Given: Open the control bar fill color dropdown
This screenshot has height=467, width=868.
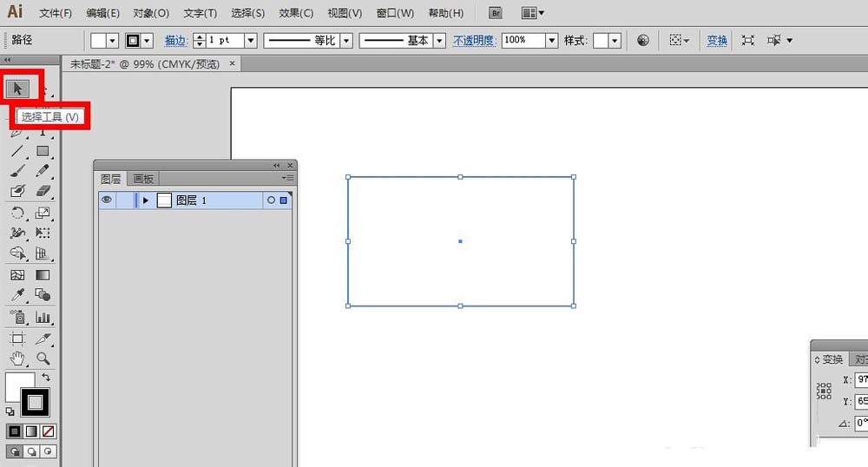Looking at the screenshot, I should (112, 41).
